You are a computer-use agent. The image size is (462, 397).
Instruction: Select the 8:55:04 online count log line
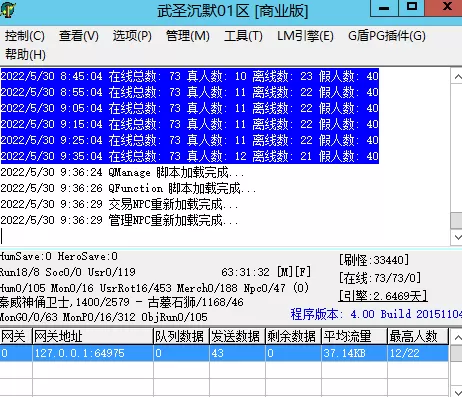point(189,92)
